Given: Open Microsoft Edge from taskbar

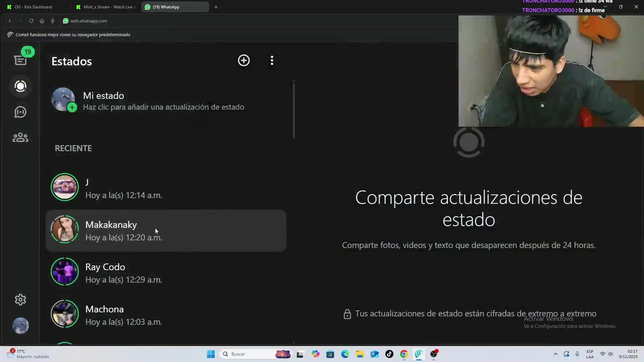Looking at the screenshot, I should 345,354.
